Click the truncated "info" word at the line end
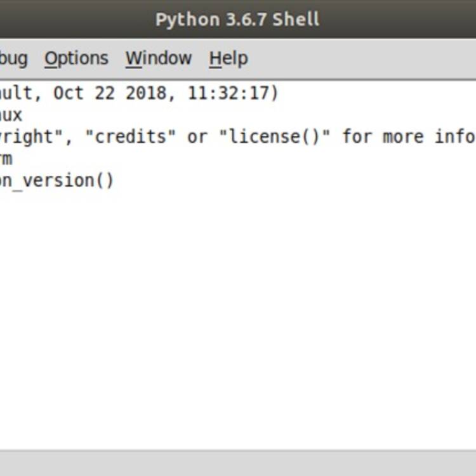The image size is (476, 476). (455, 136)
